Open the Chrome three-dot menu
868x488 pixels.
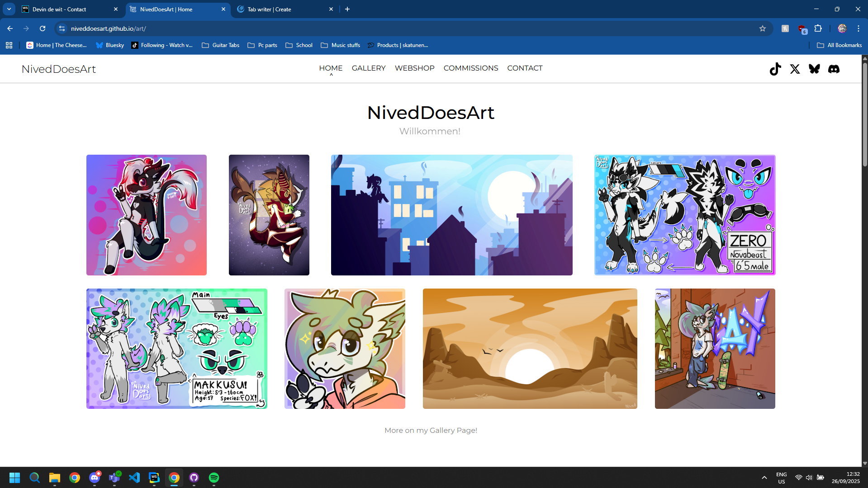click(x=858, y=28)
